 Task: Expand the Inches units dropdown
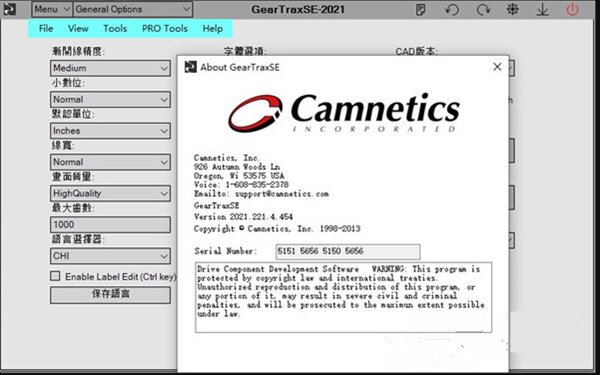click(x=110, y=131)
